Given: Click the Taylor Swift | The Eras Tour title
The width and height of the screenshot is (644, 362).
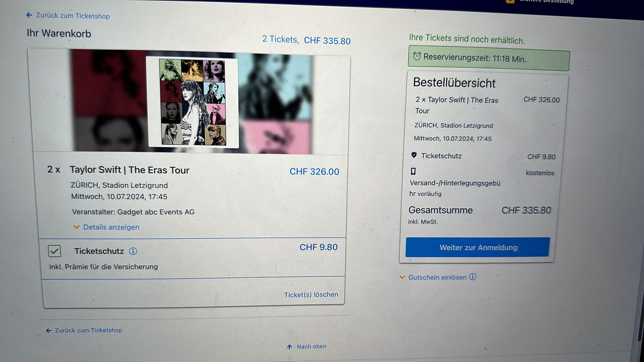Looking at the screenshot, I should pyautogui.click(x=130, y=170).
